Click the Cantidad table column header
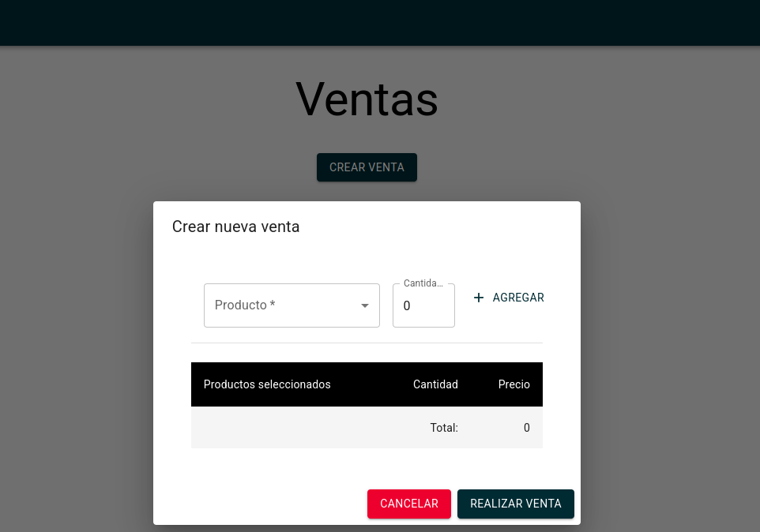This screenshot has height=532, width=760. (435, 384)
